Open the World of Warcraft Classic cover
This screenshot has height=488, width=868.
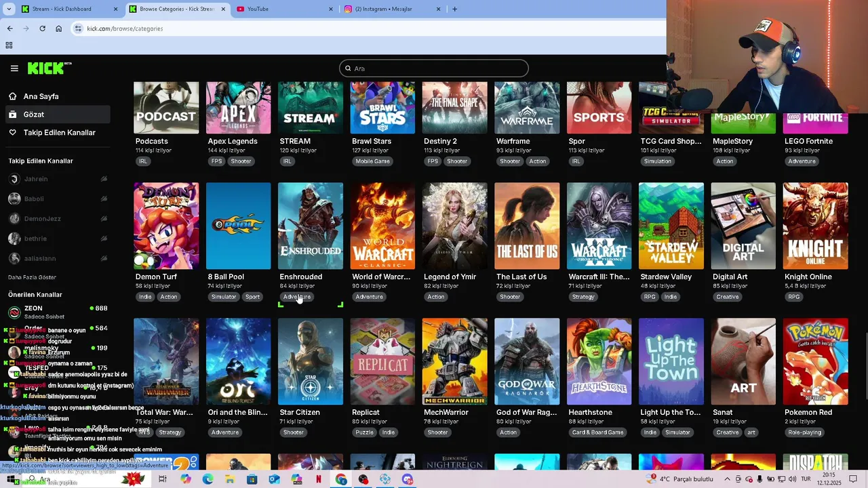[382, 226]
